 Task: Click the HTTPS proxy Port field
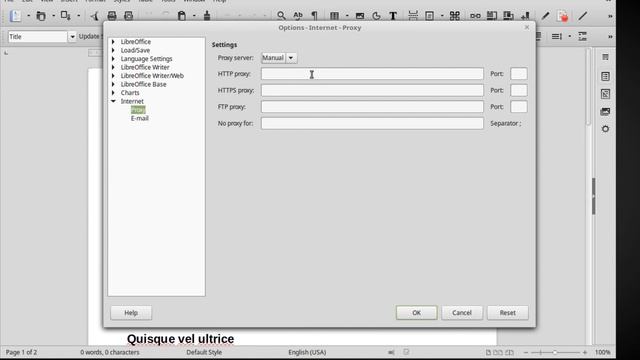click(519, 90)
